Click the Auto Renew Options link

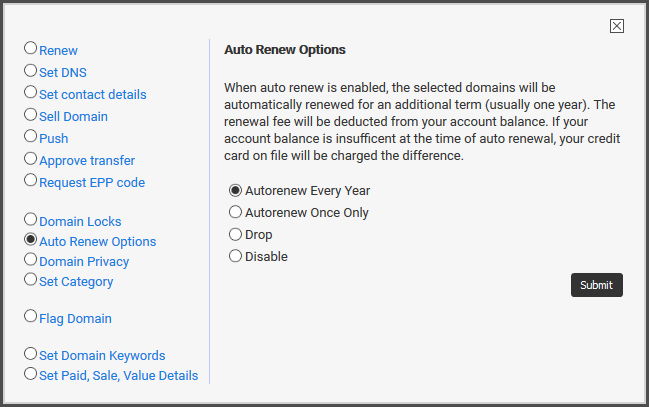point(98,241)
